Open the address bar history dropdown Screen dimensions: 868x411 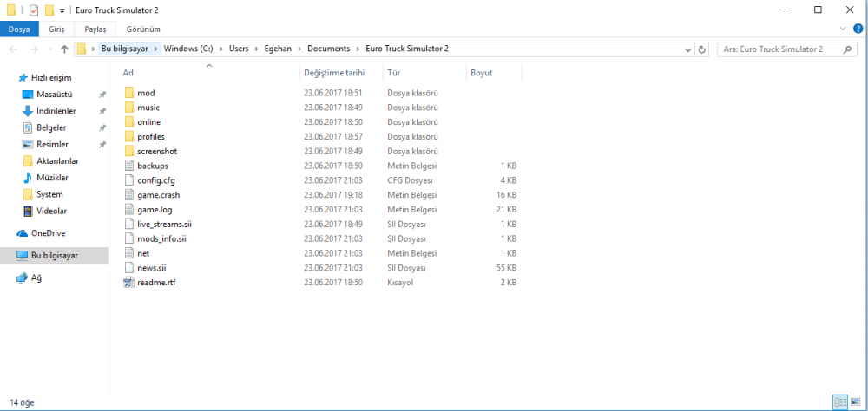tap(687, 49)
